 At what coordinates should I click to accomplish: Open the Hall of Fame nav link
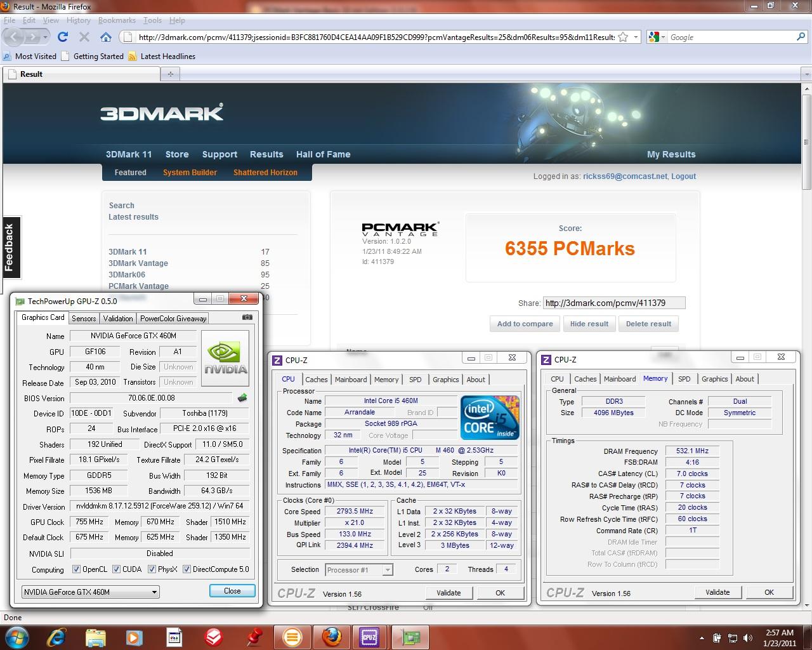click(323, 154)
